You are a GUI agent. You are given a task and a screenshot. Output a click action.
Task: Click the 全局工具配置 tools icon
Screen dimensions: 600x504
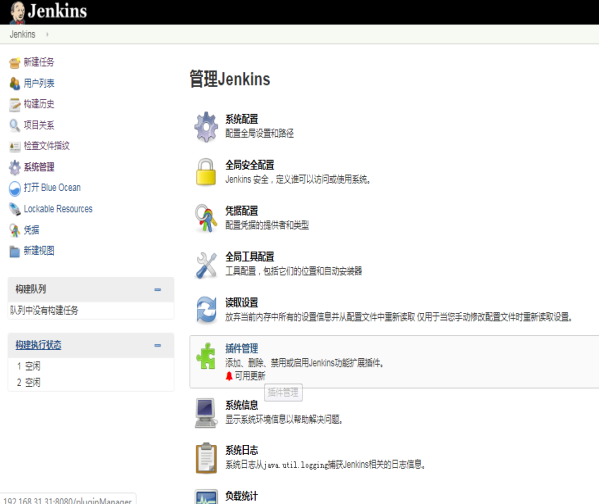pyautogui.click(x=206, y=265)
